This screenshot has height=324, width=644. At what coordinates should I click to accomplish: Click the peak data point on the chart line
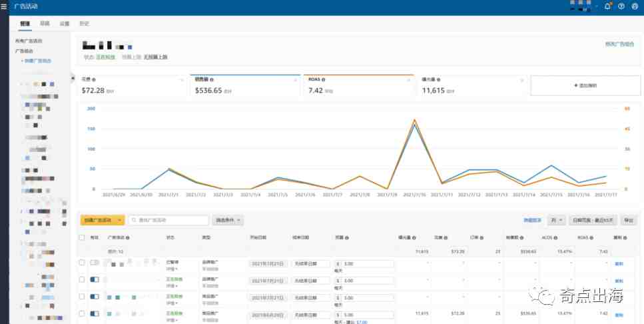(x=414, y=121)
